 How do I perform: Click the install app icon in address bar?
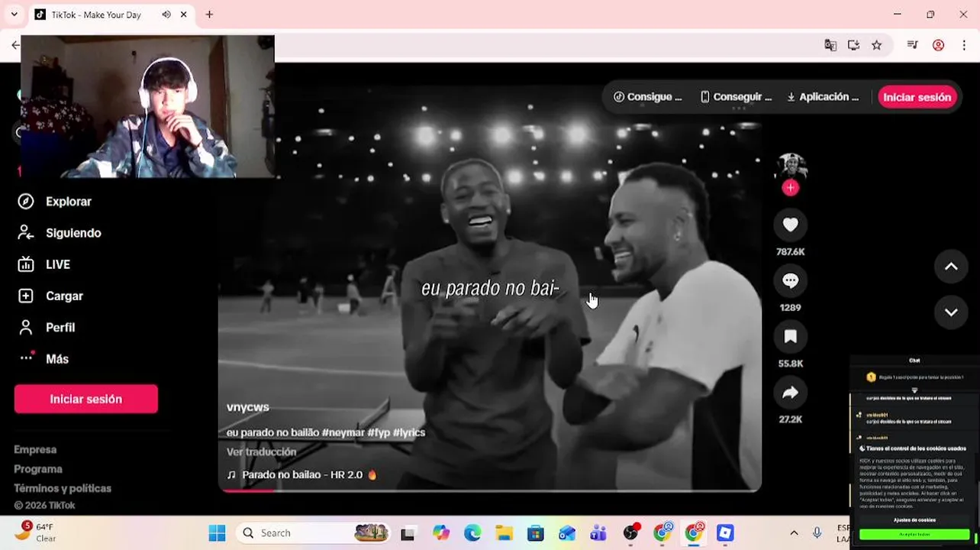tap(853, 45)
